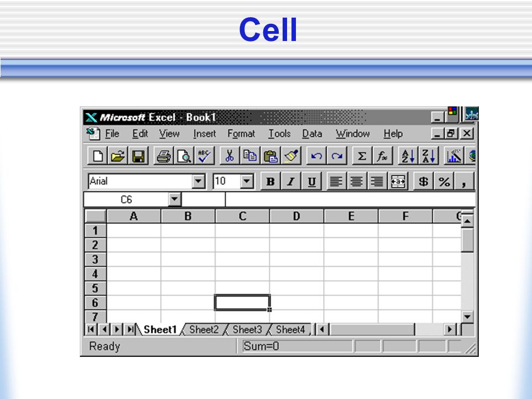Switch to Sheet4 tab
532x399 pixels.
point(290,329)
